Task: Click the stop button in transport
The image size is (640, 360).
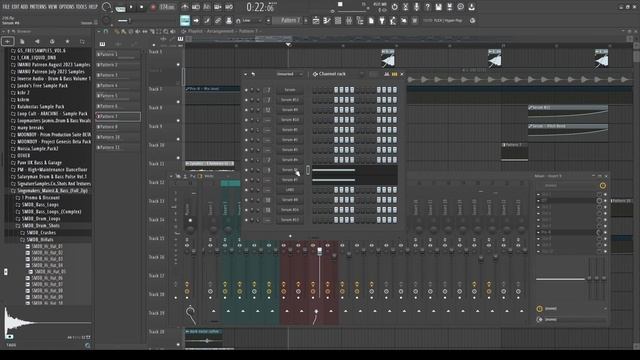Action: tap(142, 7)
